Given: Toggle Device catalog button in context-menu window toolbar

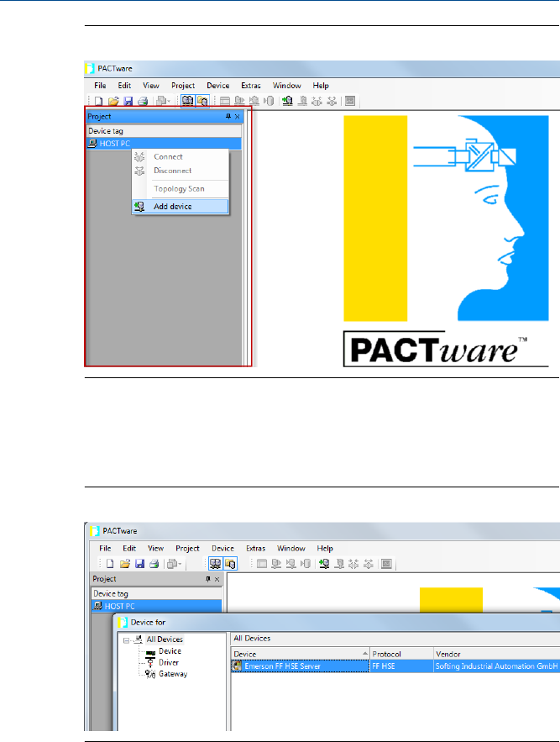Looking at the screenshot, I should pos(202,101).
